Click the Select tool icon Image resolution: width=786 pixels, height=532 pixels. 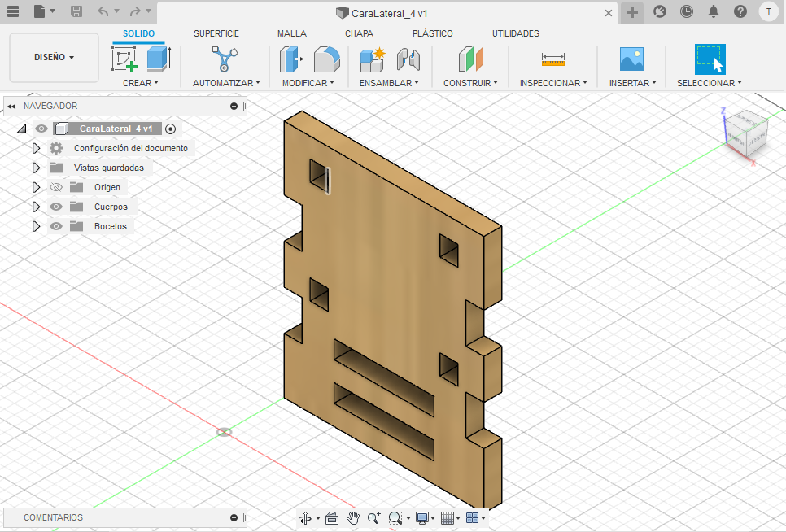(x=710, y=59)
